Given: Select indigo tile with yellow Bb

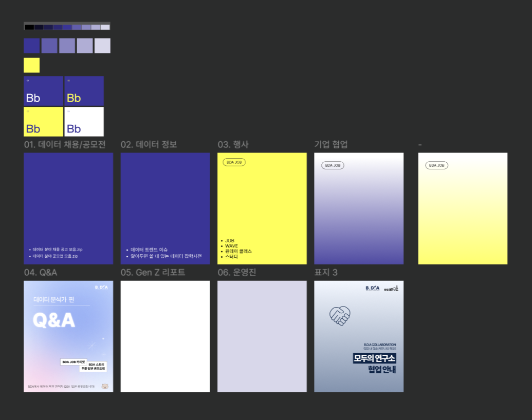Looking at the screenshot, I should point(84,91).
